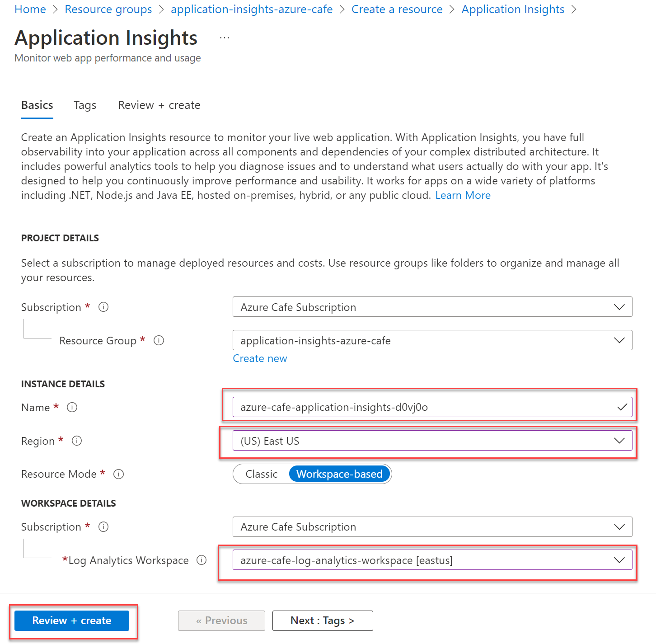
Task: Click the info icon next to Name
Action: tap(72, 407)
